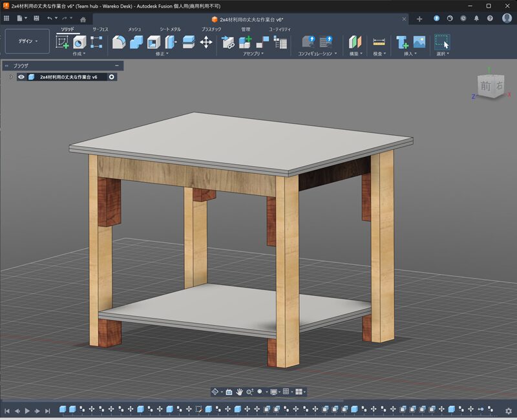
Task: Expand the root component tree arrow
Action: click(11, 77)
